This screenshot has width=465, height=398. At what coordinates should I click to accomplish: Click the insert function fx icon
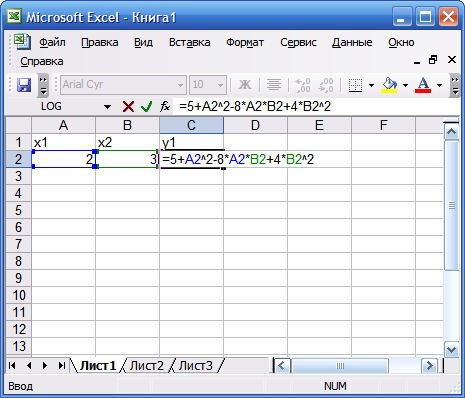tap(165, 107)
